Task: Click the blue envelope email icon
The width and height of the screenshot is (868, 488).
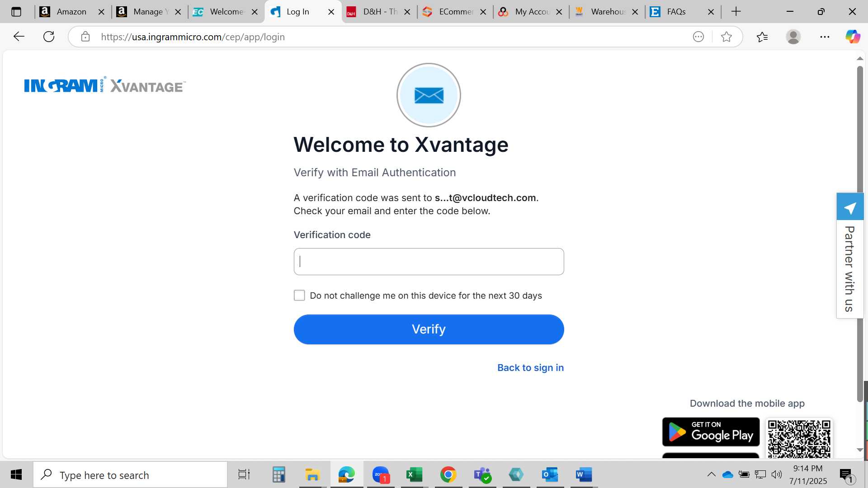Action: (x=429, y=95)
